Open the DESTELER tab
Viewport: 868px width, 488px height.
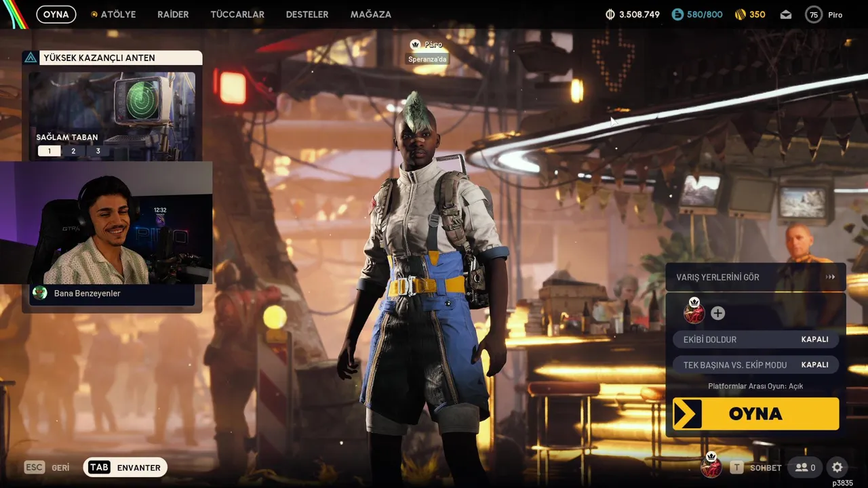point(307,14)
